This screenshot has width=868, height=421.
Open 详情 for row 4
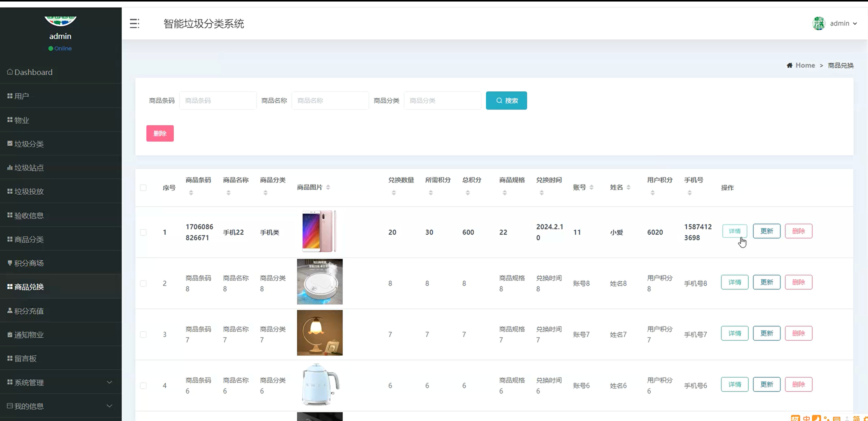tap(734, 384)
